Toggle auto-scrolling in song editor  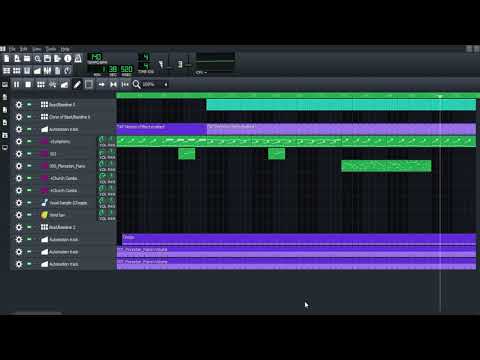(101, 85)
